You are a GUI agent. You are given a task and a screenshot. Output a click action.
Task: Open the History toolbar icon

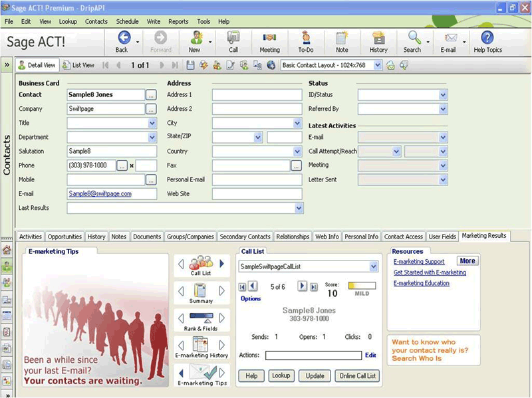pyautogui.click(x=378, y=38)
